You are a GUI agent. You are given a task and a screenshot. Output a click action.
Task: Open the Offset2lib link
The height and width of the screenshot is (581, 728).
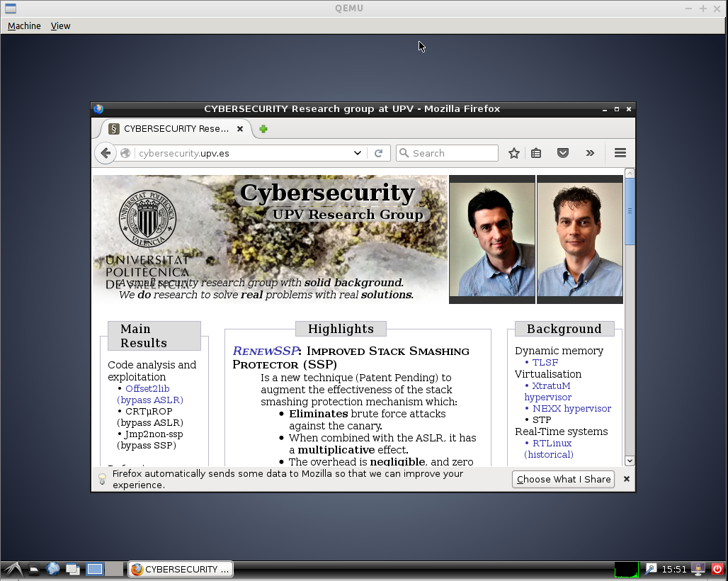click(147, 388)
